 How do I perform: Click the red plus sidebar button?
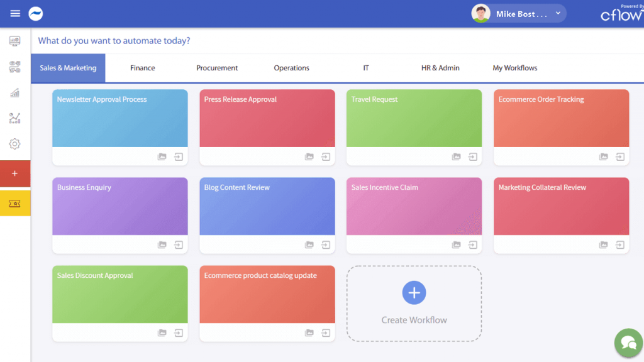click(x=15, y=173)
